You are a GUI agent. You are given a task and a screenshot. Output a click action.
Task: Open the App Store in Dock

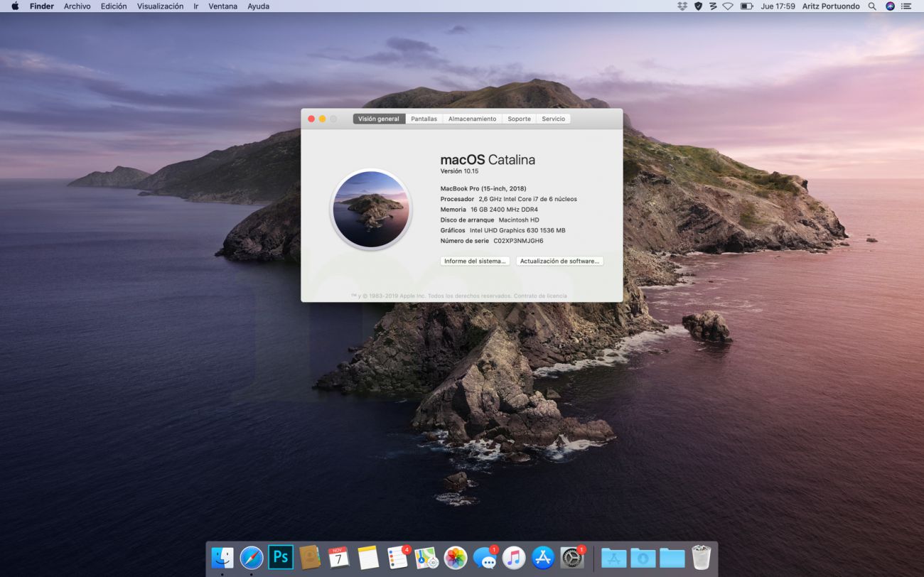point(543,558)
